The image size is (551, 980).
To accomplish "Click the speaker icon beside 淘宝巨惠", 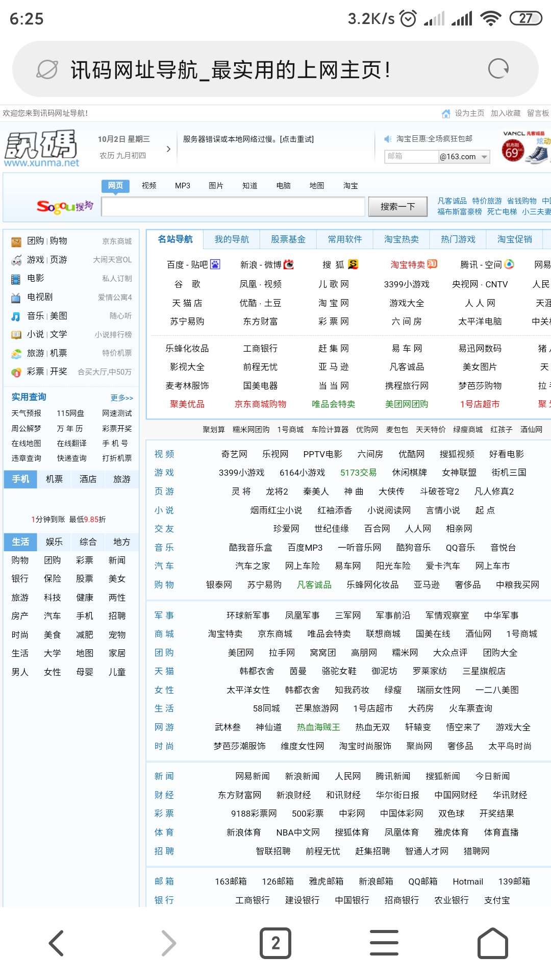I will tap(388, 139).
